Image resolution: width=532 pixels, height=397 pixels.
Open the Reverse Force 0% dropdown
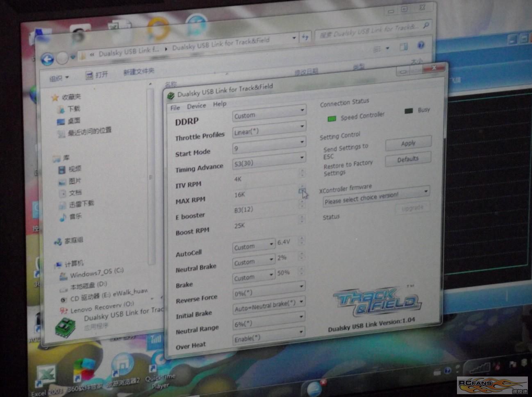(x=269, y=292)
